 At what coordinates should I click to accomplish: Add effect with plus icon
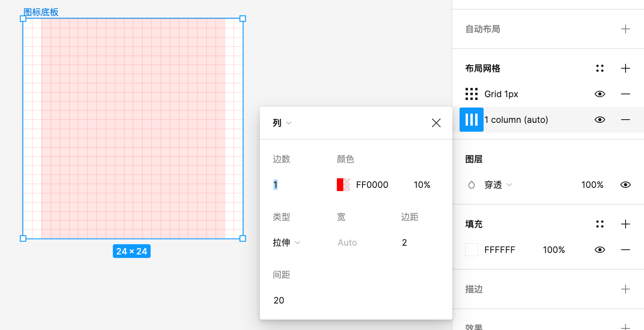tap(625, 327)
